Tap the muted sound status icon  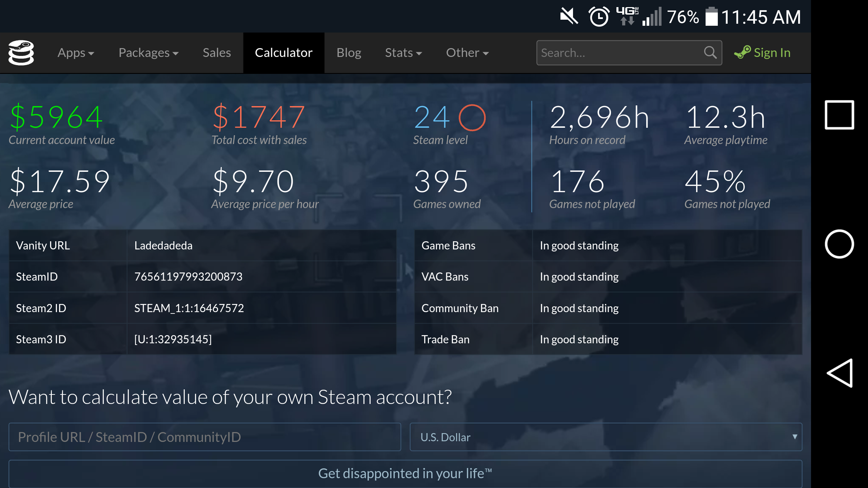(569, 16)
